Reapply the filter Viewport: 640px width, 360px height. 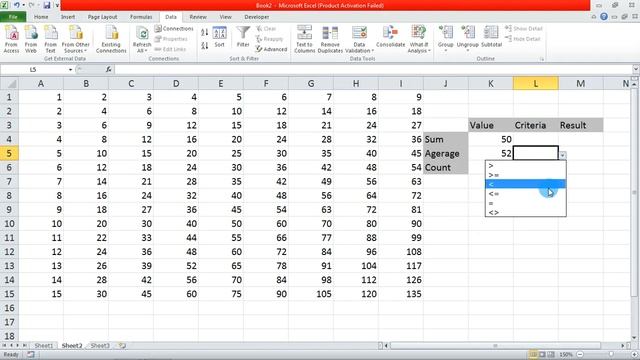point(269,39)
